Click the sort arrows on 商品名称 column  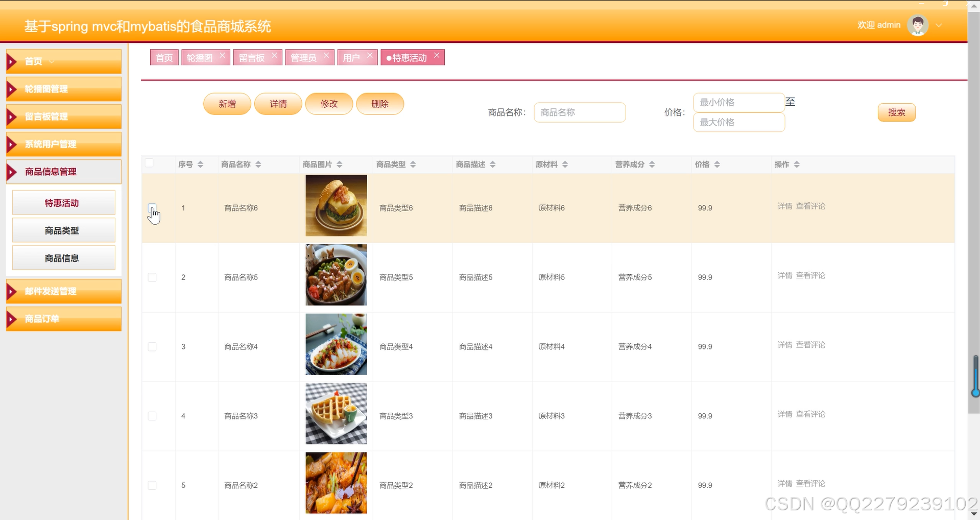coord(258,164)
